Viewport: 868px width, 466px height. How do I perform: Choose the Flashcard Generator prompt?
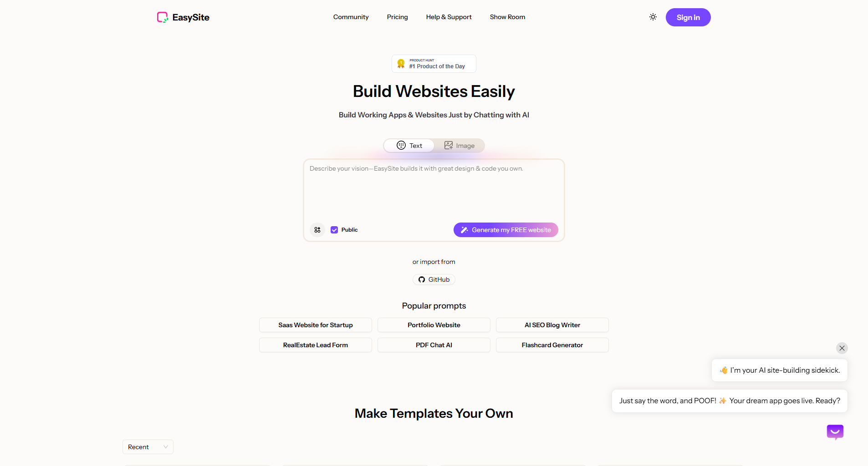[552, 345]
